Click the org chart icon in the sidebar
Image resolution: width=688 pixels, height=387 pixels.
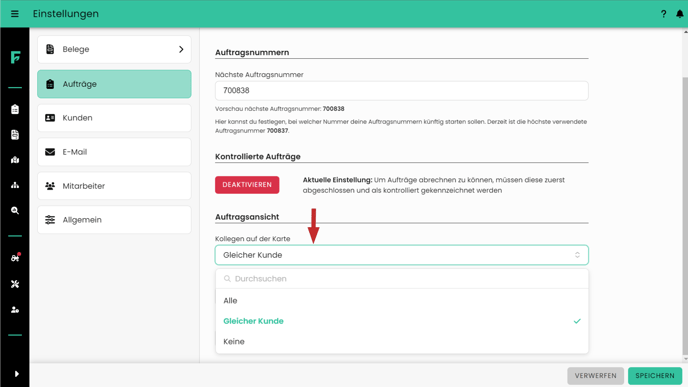coord(15,185)
